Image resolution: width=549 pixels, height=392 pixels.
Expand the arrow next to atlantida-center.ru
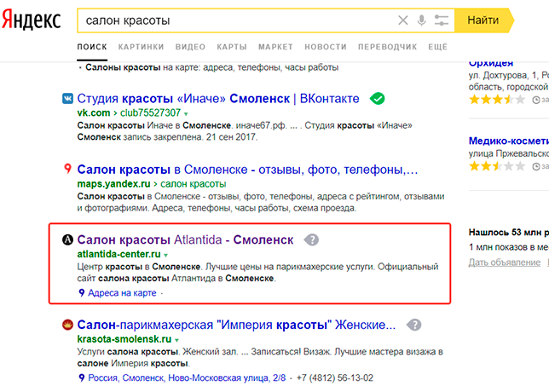pos(166,255)
